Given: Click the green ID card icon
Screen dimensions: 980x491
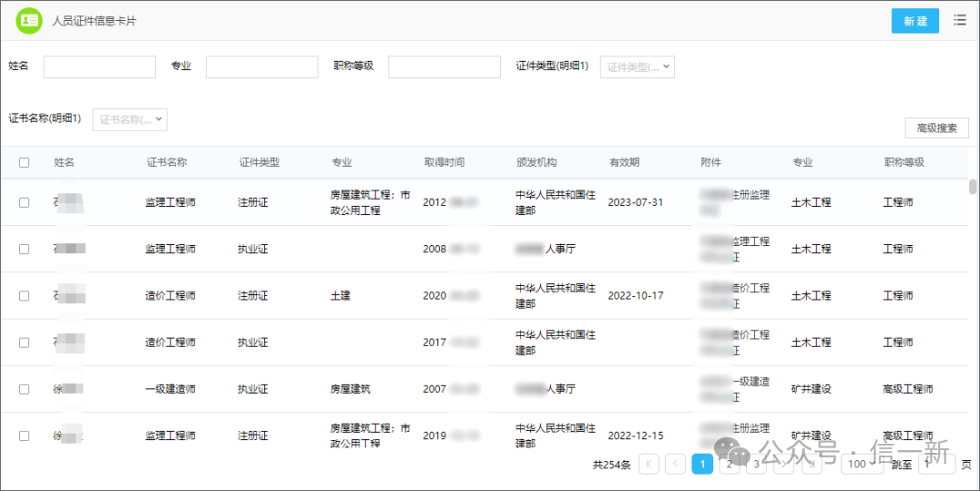Looking at the screenshot, I should (x=29, y=21).
